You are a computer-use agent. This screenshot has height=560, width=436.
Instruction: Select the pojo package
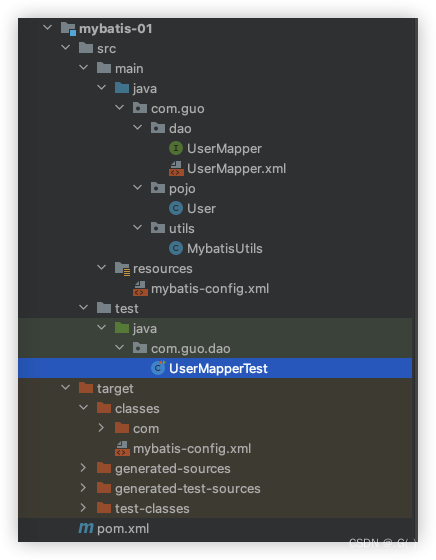coord(182,189)
